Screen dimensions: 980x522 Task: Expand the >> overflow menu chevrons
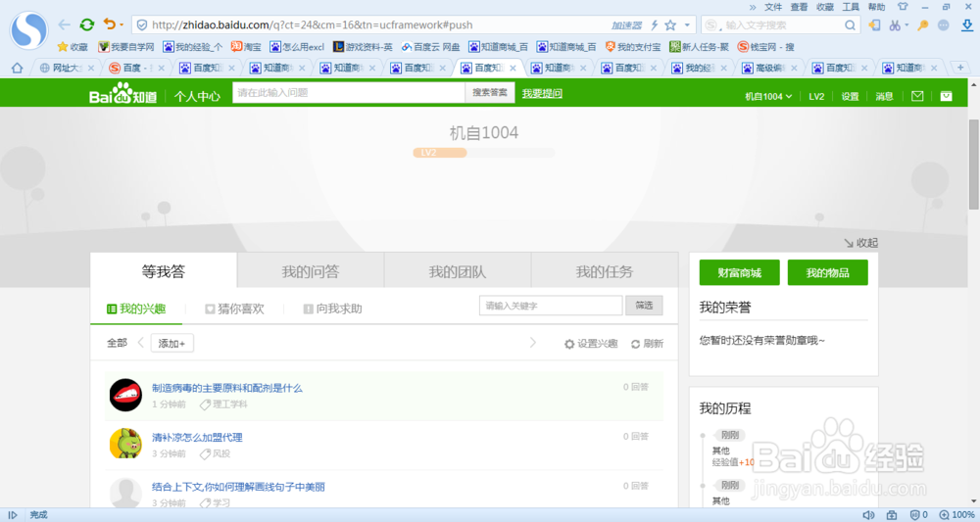(x=753, y=7)
